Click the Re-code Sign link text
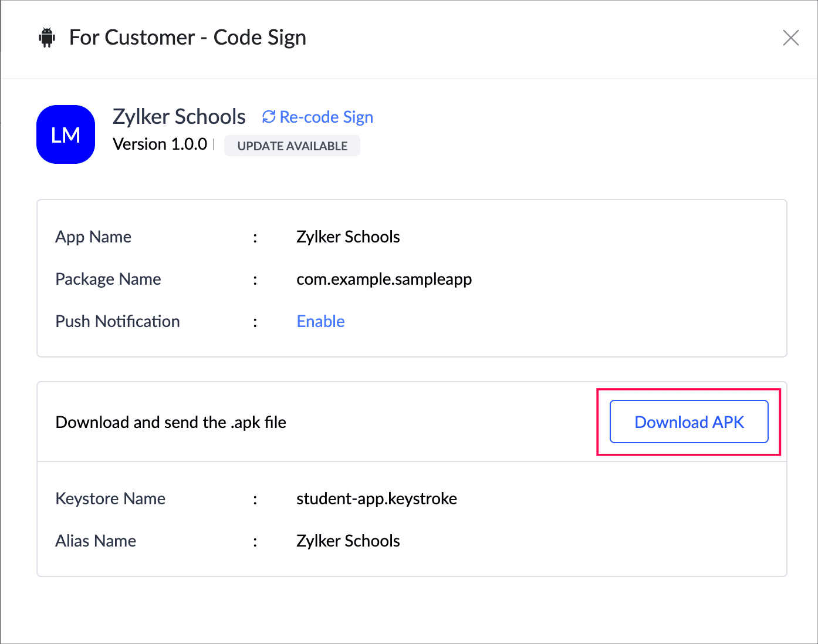 (x=326, y=117)
